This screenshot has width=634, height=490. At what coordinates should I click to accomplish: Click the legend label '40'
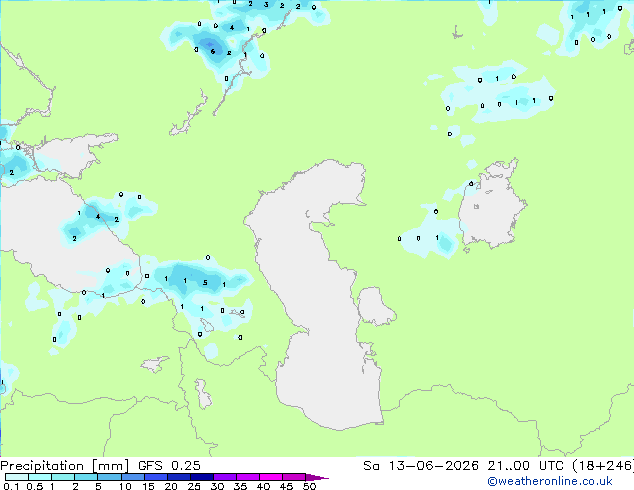click(263, 486)
